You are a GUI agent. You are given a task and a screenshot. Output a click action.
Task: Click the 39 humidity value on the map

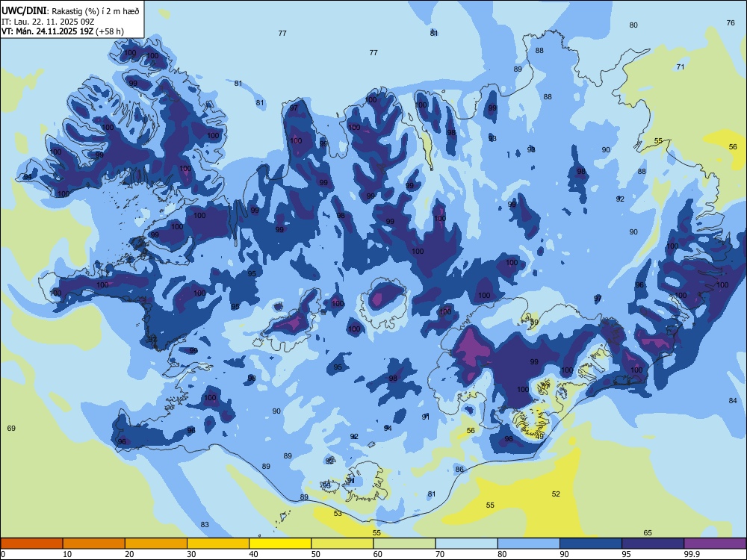tap(534, 323)
